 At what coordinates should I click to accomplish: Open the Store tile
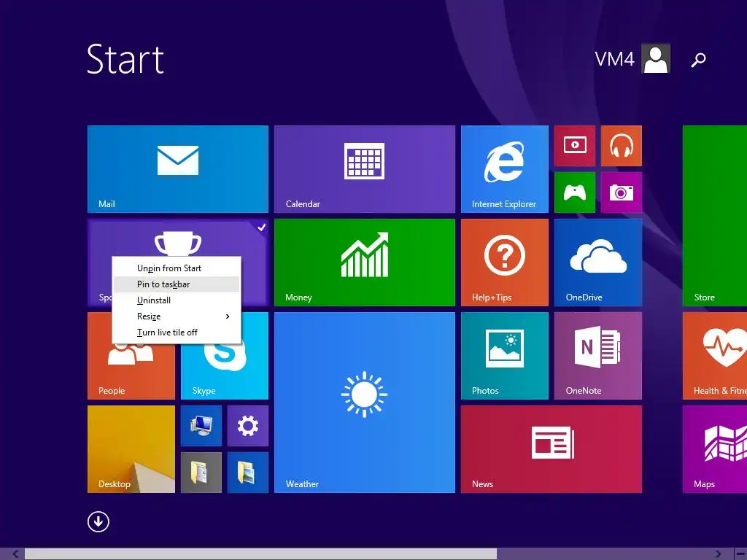point(715,216)
